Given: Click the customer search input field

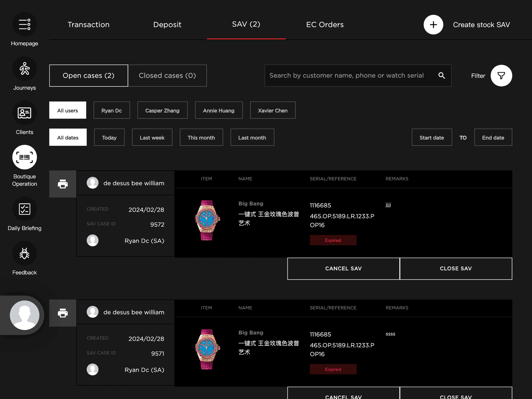Looking at the screenshot, I should [346, 76].
